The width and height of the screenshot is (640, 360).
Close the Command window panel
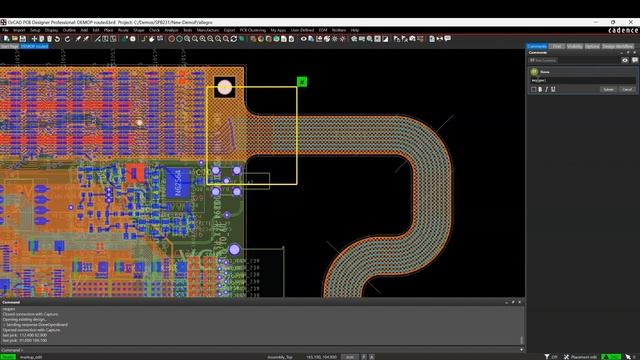tap(520, 302)
